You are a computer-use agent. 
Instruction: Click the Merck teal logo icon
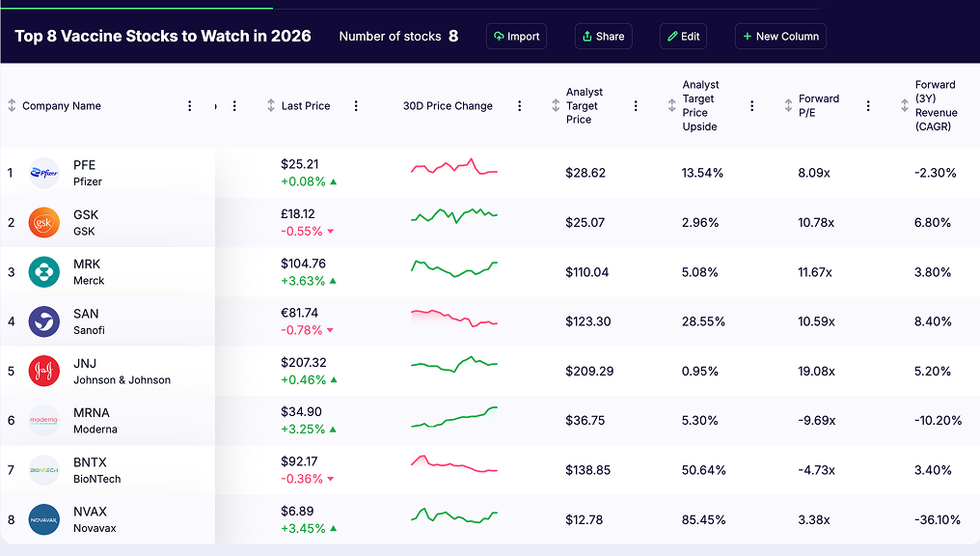[x=44, y=272]
